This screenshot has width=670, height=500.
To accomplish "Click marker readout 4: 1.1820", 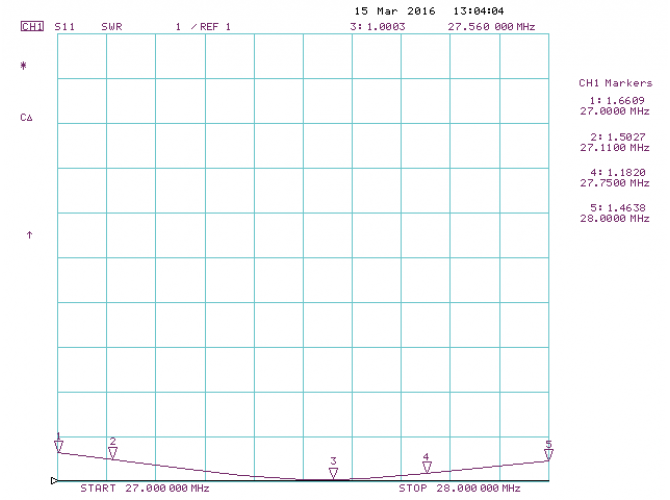I will tap(617, 172).
